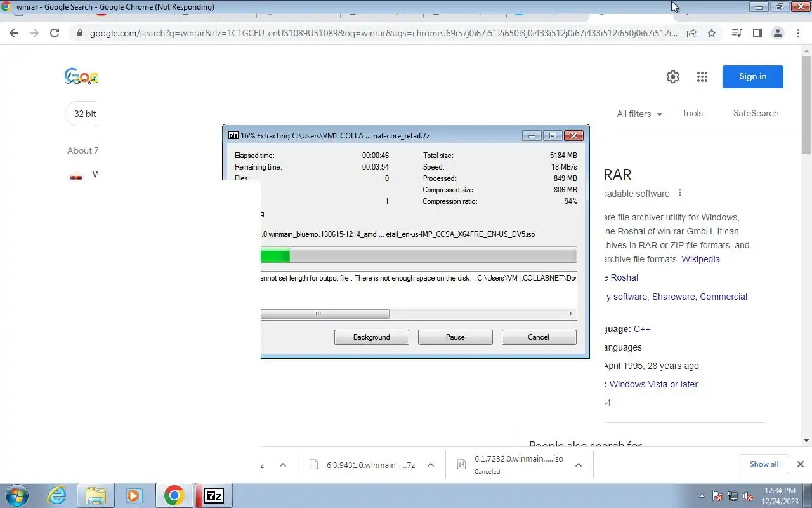Click error message horizontal scrollbar thumb

325,314
